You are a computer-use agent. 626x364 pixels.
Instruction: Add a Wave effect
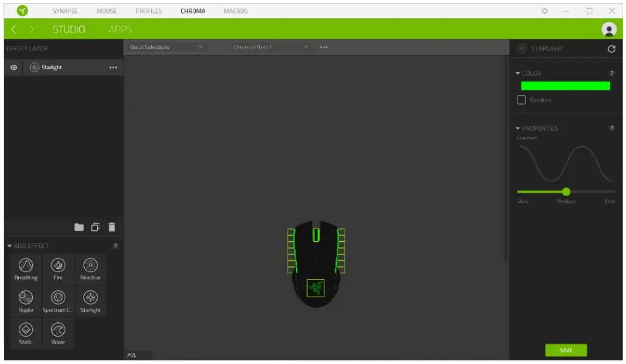point(58,333)
